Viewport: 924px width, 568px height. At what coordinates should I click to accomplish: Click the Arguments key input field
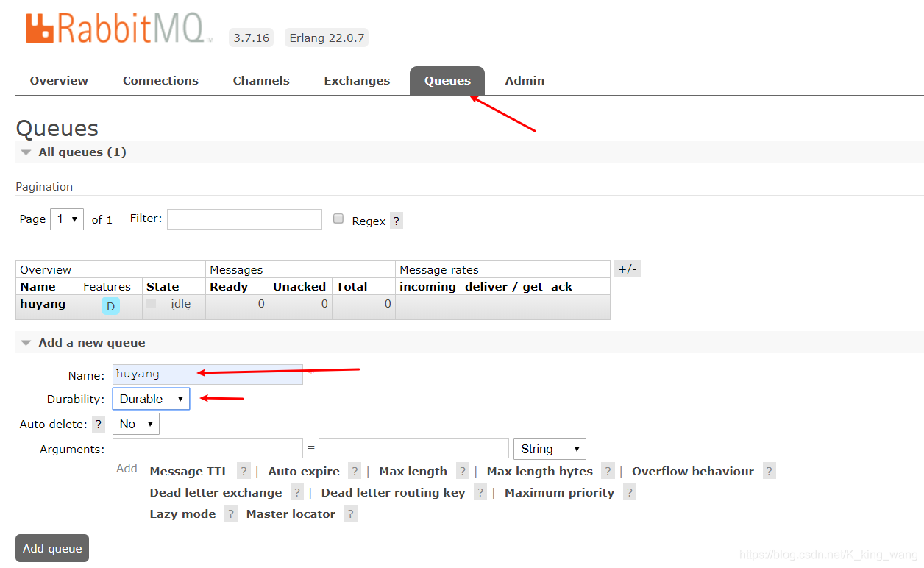(x=207, y=448)
